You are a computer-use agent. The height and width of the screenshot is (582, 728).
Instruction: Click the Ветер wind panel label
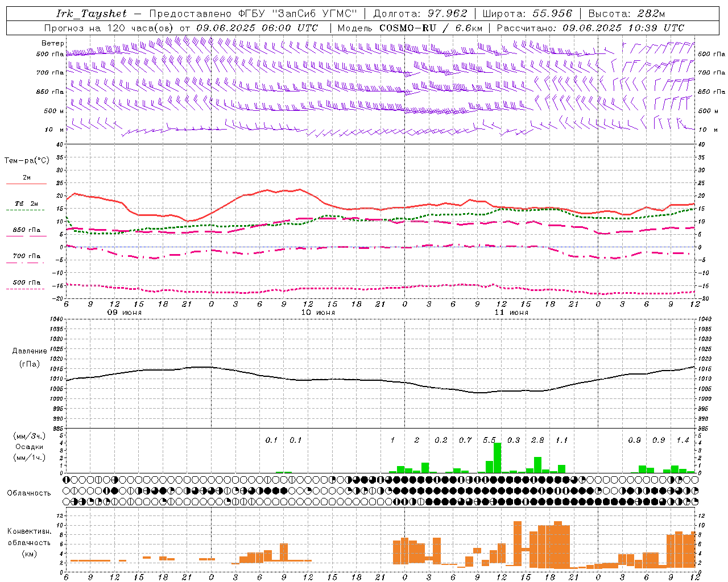click(x=53, y=43)
